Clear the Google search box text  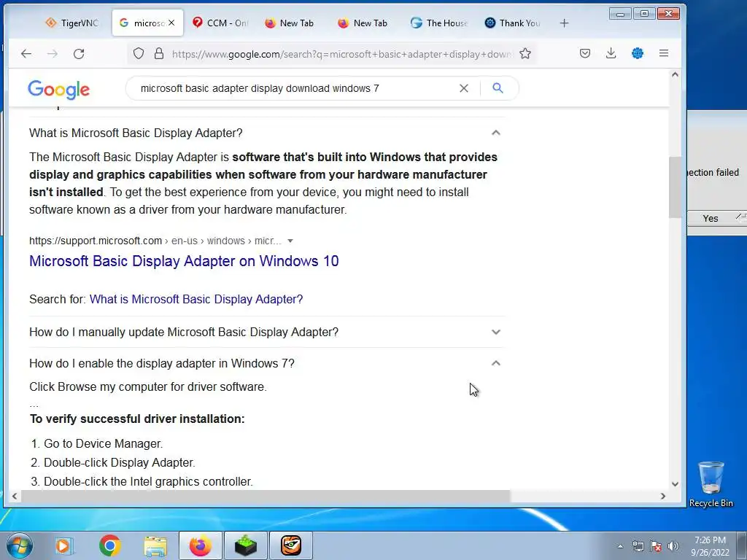(x=463, y=88)
